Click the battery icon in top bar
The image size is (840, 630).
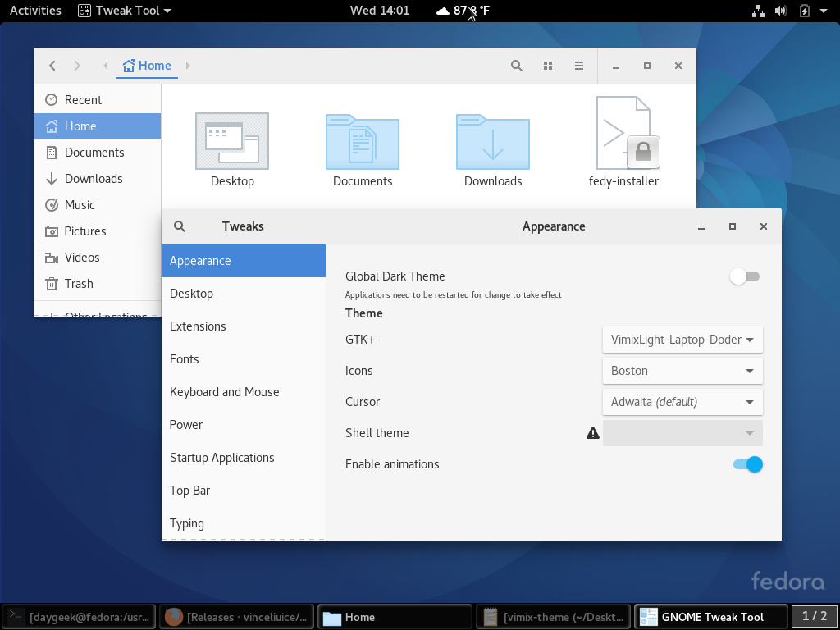click(x=804, y=11)
